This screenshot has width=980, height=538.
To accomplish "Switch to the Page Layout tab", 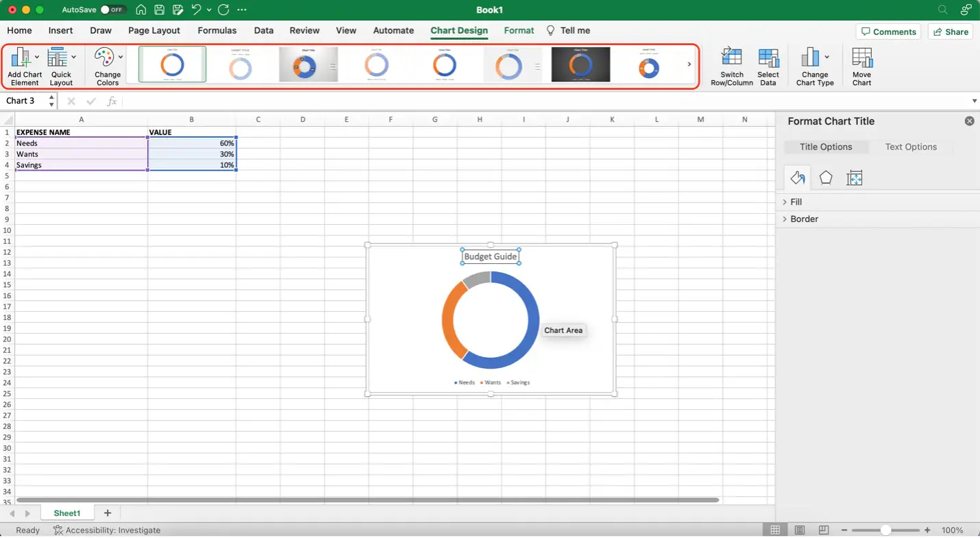I will (154, 31).
